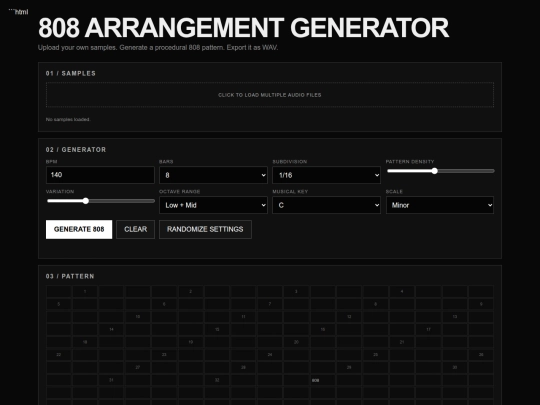Open the Octave Range dropdown

point(213,205)
